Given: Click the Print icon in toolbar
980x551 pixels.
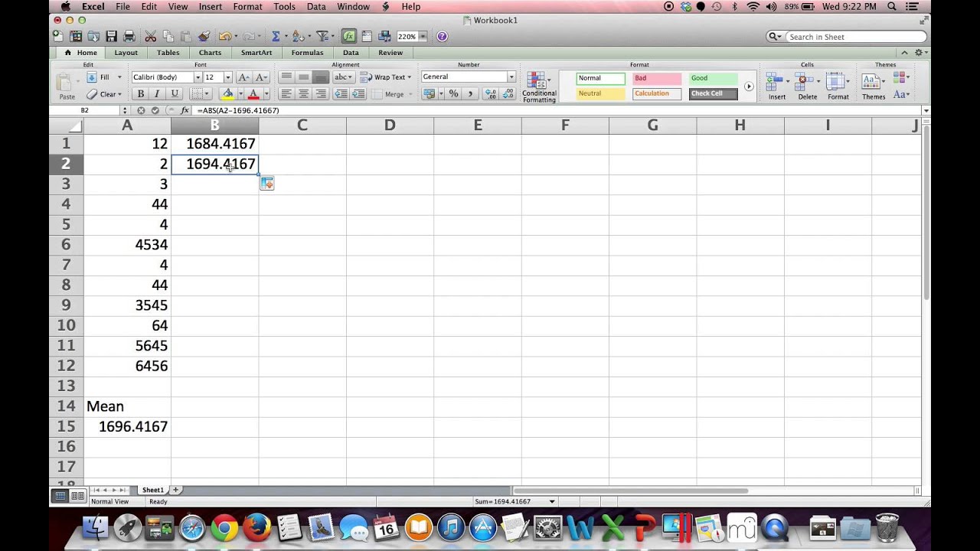Looking at the screenshot, I should click(129, 36).
